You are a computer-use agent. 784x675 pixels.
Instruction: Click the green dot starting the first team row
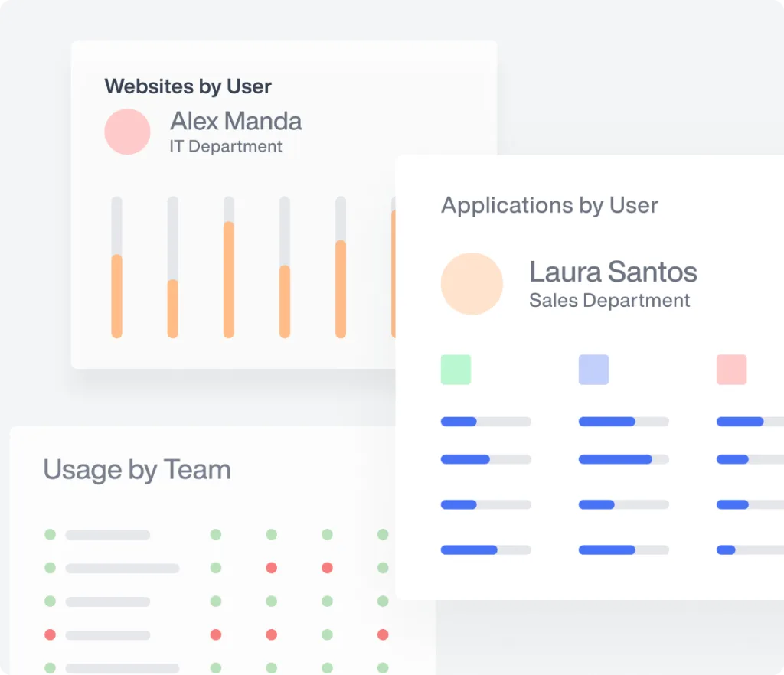[x=50, y=535]
